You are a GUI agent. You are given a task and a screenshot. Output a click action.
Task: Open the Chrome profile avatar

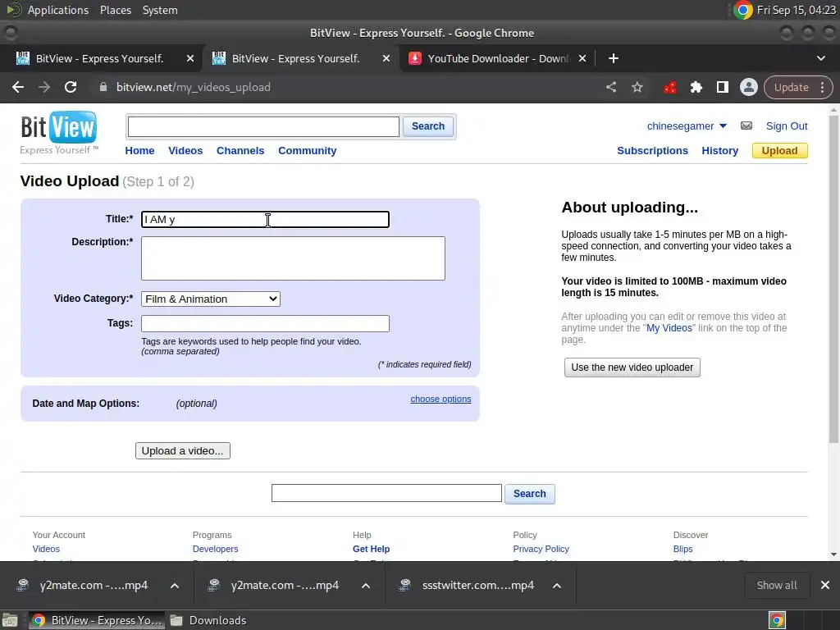tap(748, 87)
